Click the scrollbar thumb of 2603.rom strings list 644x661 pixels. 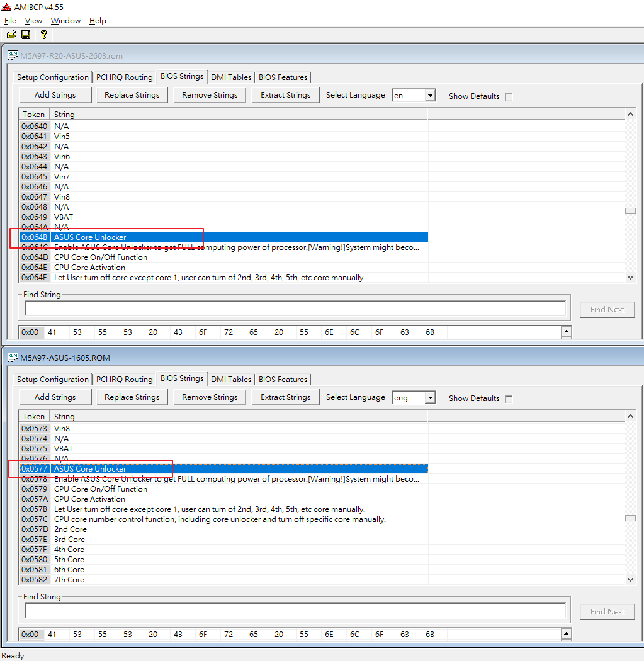(x=631, y=211)
